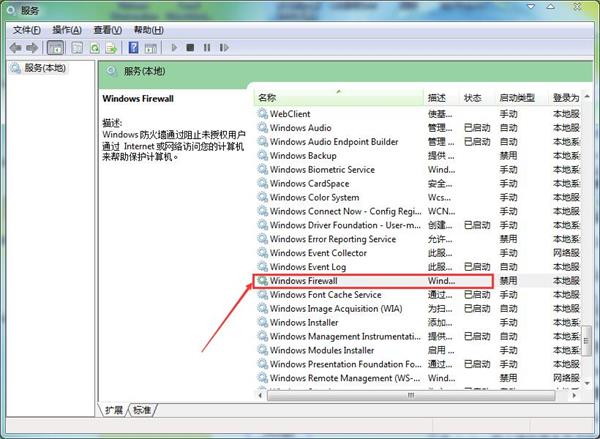This screenshot has height=439, width=600.
Task: Click the horizontal scrollbar left arrow
Action: coord(261,395)
